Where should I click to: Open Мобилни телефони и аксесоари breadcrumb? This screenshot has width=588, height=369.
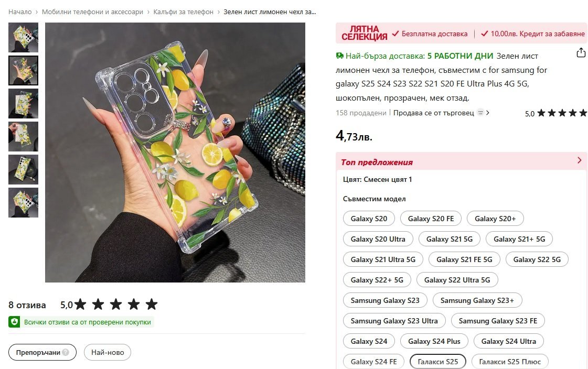click(x=93, y=12)
